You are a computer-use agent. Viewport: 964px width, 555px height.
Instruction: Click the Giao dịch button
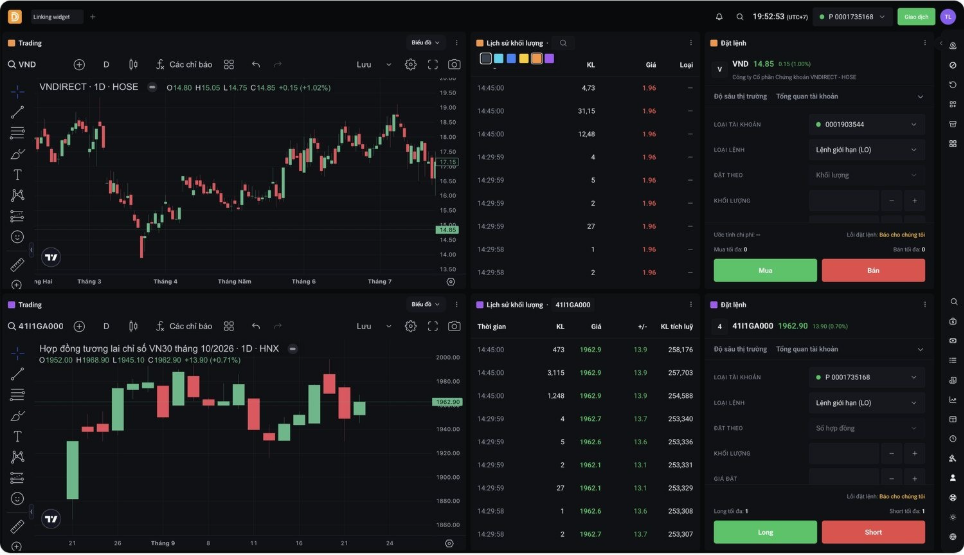point(916,17)
